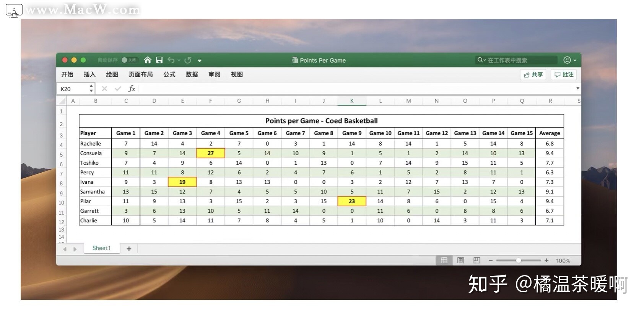The width and height of the screenshot is (644, 311).
Task: Click the highlighted cell with 19
Action: pyautogui.click(x=182, y=182)
